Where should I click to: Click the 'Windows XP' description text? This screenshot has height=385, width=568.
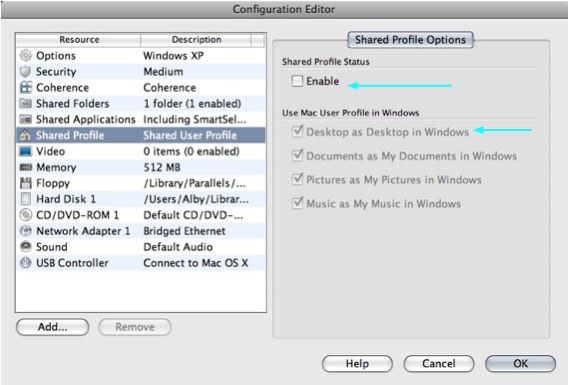tap(174, 56)
